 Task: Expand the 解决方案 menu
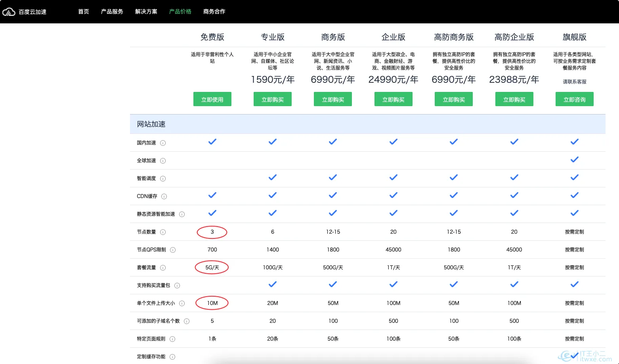pos(146,11)
